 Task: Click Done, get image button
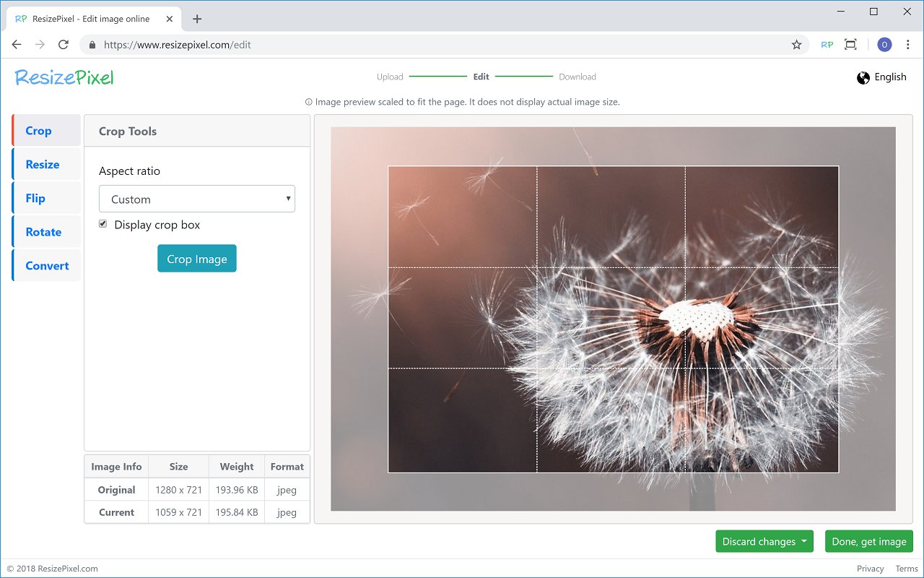coord(869,541)
